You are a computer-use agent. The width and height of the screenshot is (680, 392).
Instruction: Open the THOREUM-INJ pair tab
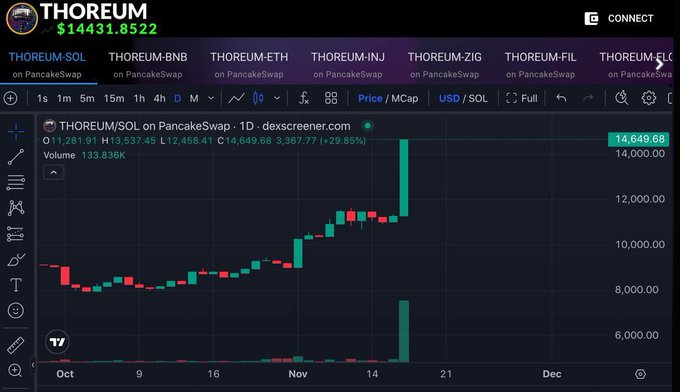coord(348,65)
